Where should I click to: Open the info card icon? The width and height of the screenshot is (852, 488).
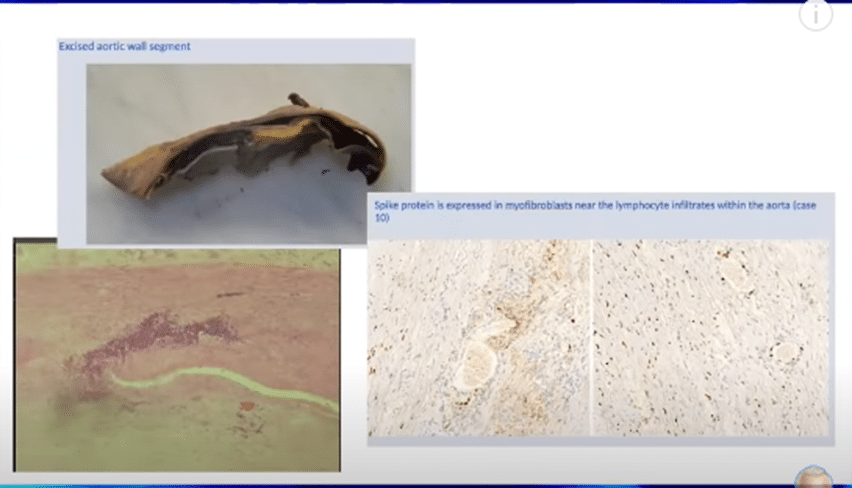pyautogui.click(x=815, y=16)
